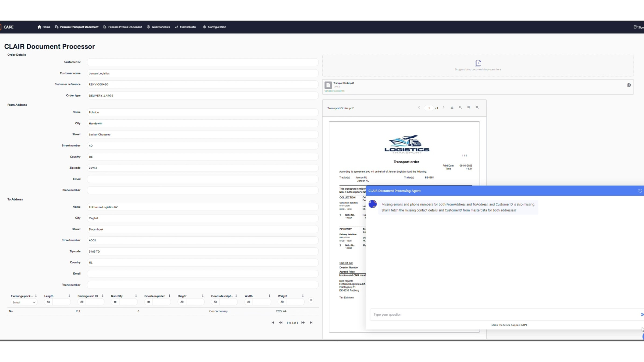Go to previous PDF page arrow
The image size is (644, 362).
click(x=419, y=108)
